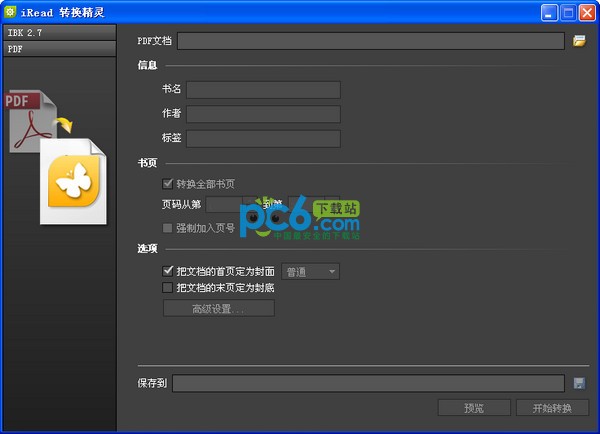Screen dimensions: 600x434
Task: Toggle the 转换全部书页 checkbox
Action: 167,184
